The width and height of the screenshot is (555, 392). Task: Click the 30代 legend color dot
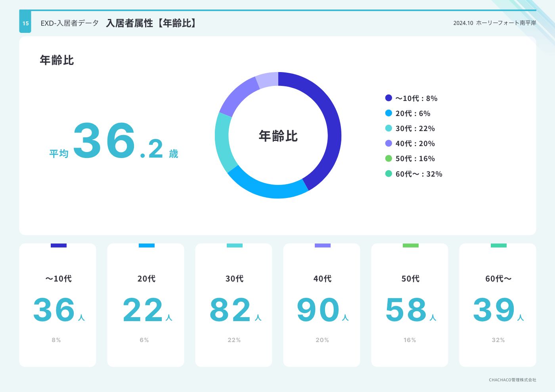388,128
